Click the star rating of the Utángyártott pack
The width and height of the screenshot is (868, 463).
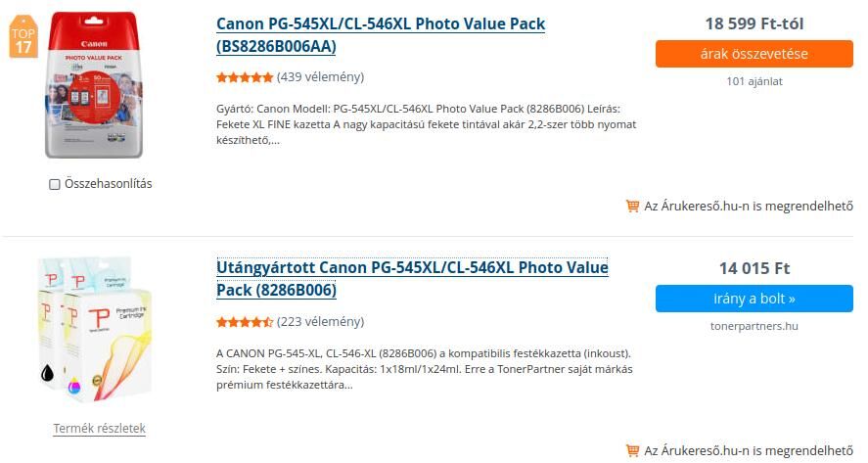[x=245, y=322]
